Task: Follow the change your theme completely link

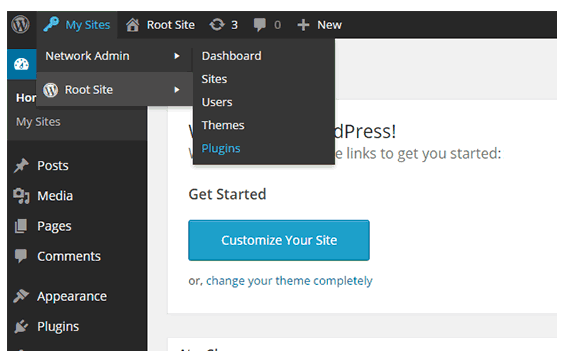Action: point(289,281)
